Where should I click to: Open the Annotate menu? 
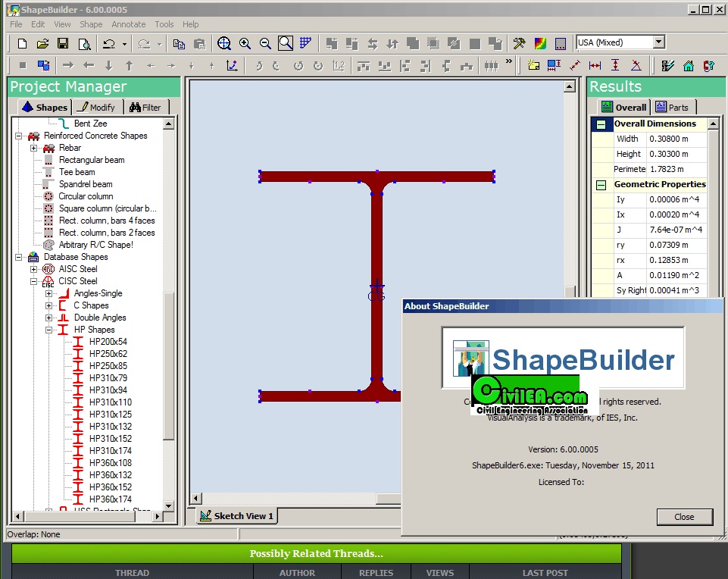click(129, 24)
